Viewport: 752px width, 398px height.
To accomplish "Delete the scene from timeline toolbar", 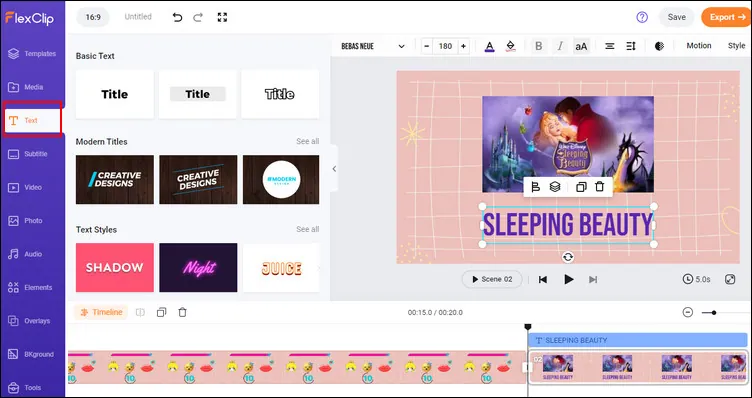I will [182, 312].
